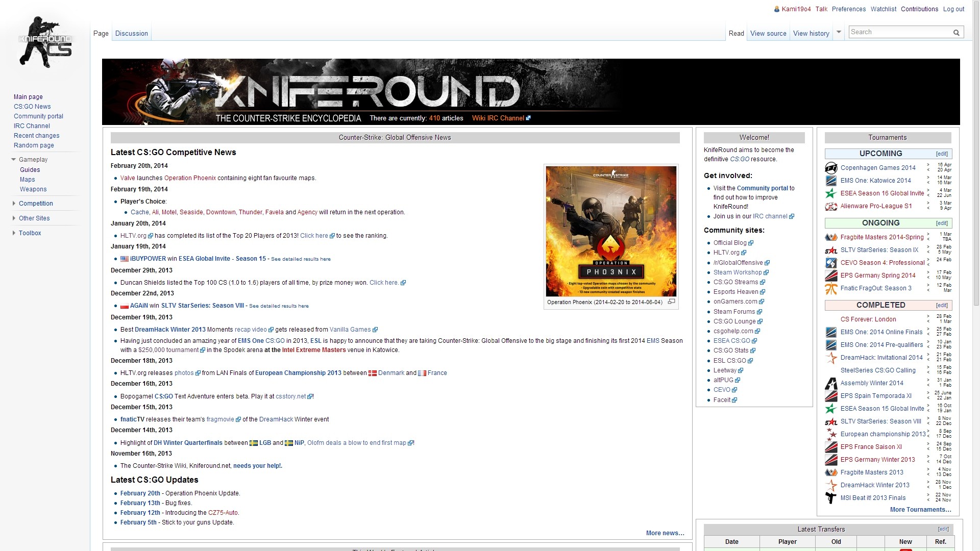The image size is (980, 551).
Task: Expand the Toolbox sidebar section
Action: coord(14,233)
